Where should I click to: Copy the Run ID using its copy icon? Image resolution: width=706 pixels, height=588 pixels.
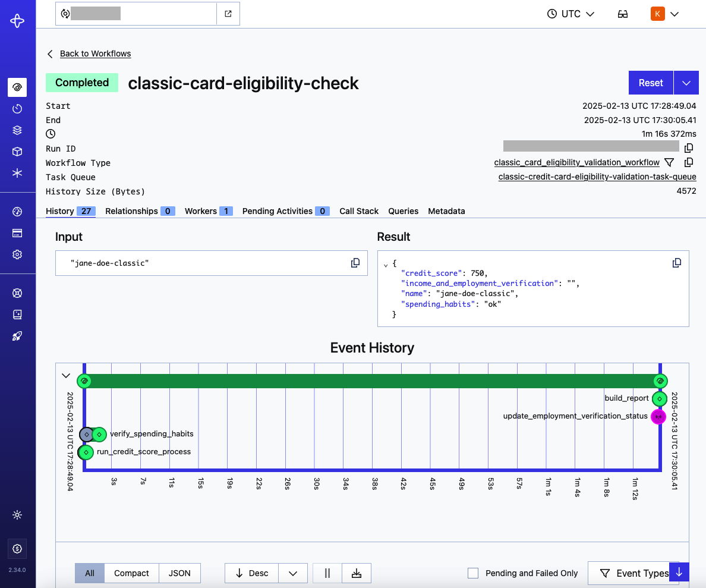(689, 147)
